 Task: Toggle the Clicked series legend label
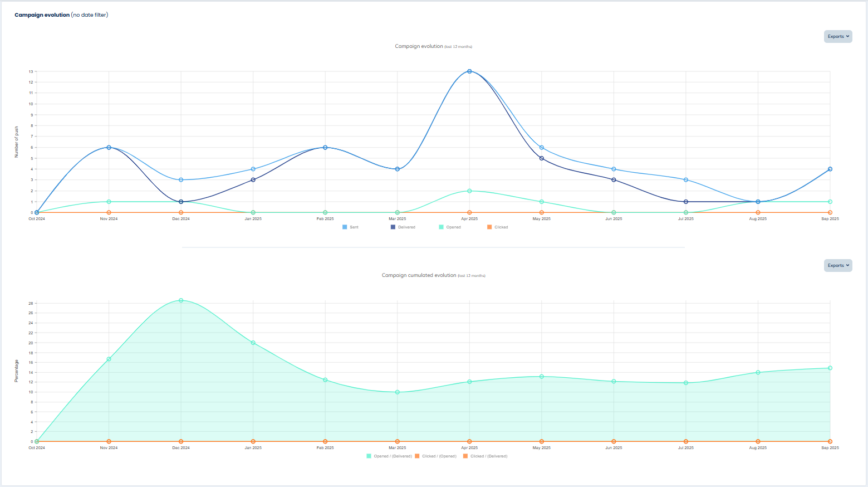point(501,227)
